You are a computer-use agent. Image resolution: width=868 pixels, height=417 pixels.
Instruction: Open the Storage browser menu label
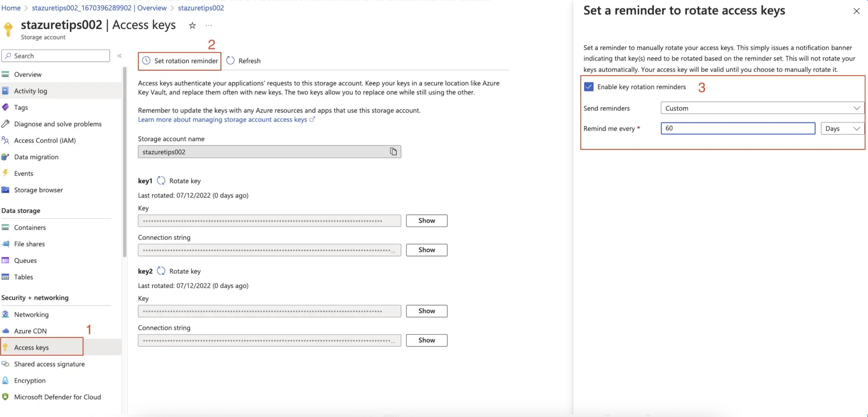pos(39,190)
